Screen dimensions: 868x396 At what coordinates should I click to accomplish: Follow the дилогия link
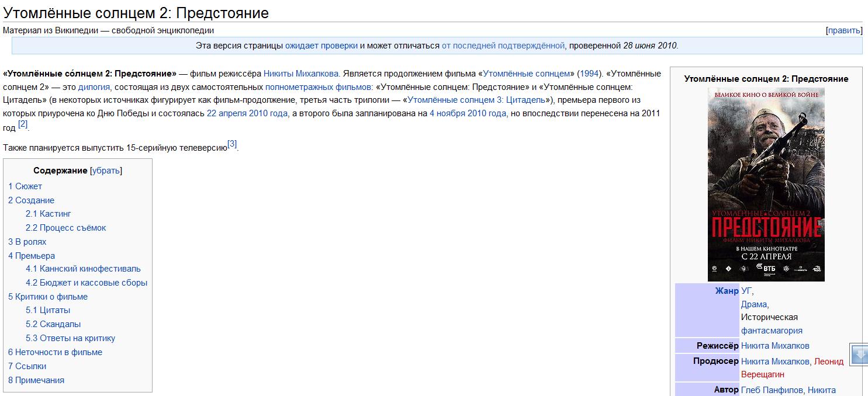(x=94, y=87)
